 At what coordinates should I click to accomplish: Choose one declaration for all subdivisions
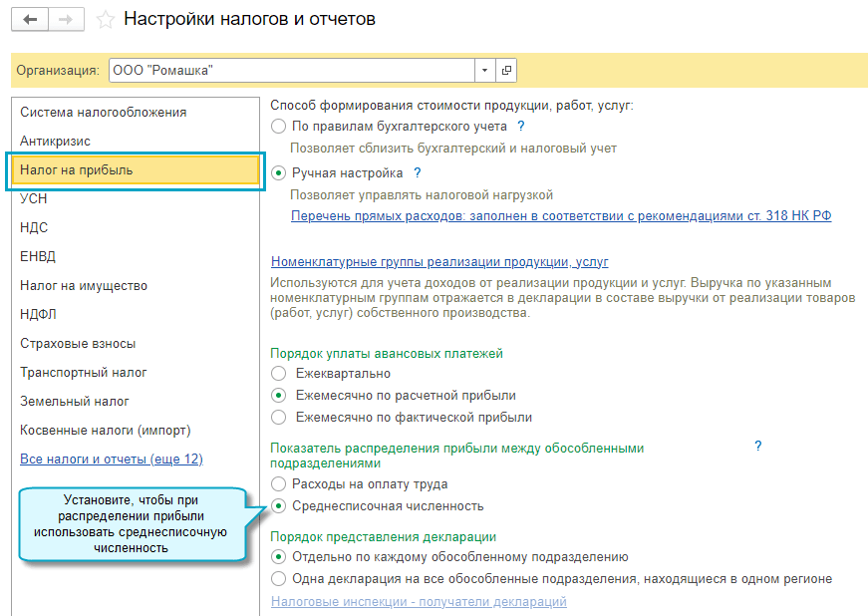point(278,579)
